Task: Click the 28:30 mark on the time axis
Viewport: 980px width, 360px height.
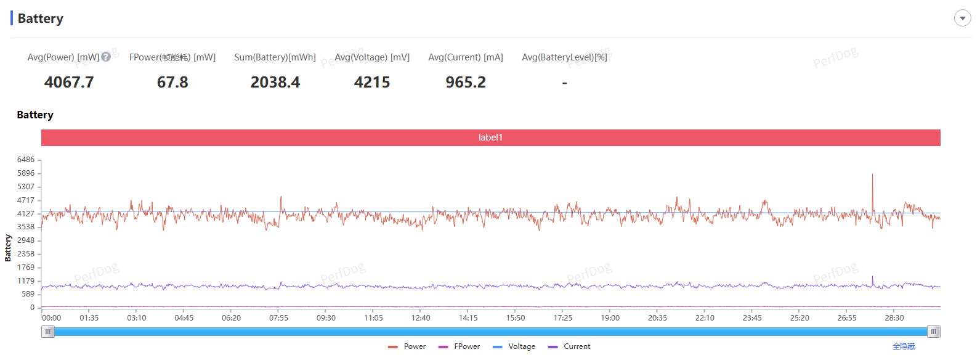Action: [x=894, y=318]
